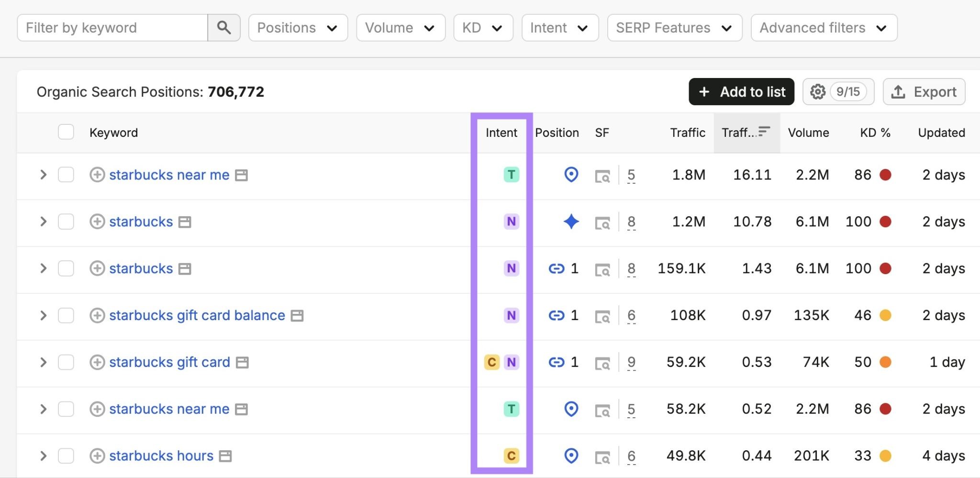This screenshot has width=980, height=478.
Task: Expand the 'starbucks gift card' row chevron
Action: click(x=43, y=362)
